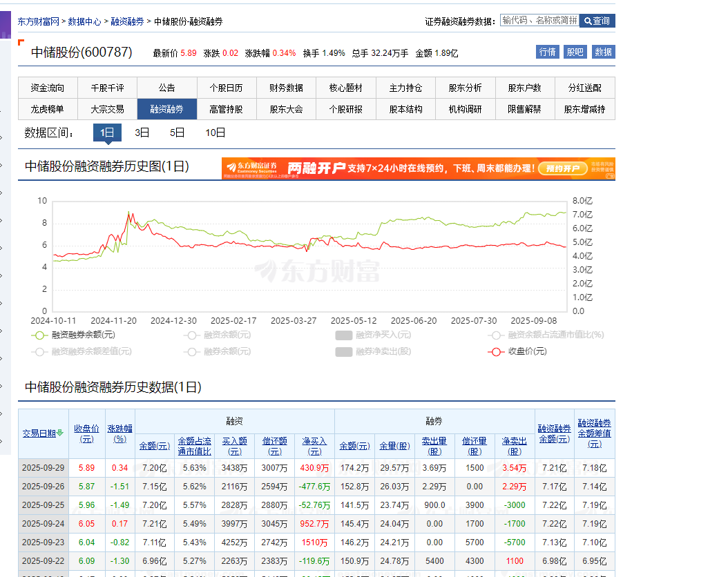Select the highlighted 融资融券 tab
The height and width of the screenshot is (577, 728).
167,109
